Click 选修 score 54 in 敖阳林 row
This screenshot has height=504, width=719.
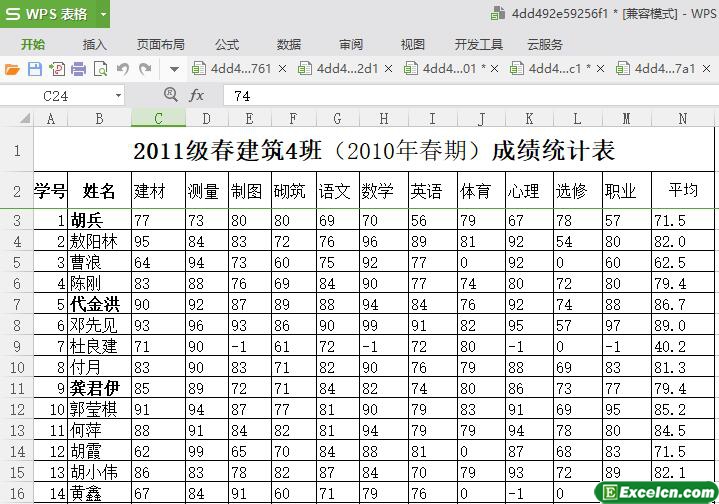[x=578, y=241]
